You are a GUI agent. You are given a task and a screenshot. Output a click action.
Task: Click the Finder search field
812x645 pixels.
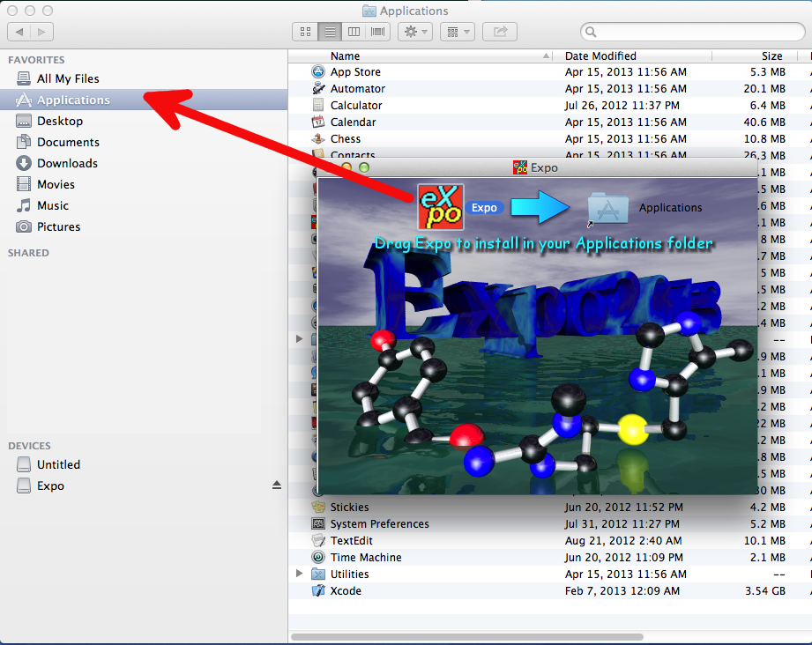pos(692,32)
